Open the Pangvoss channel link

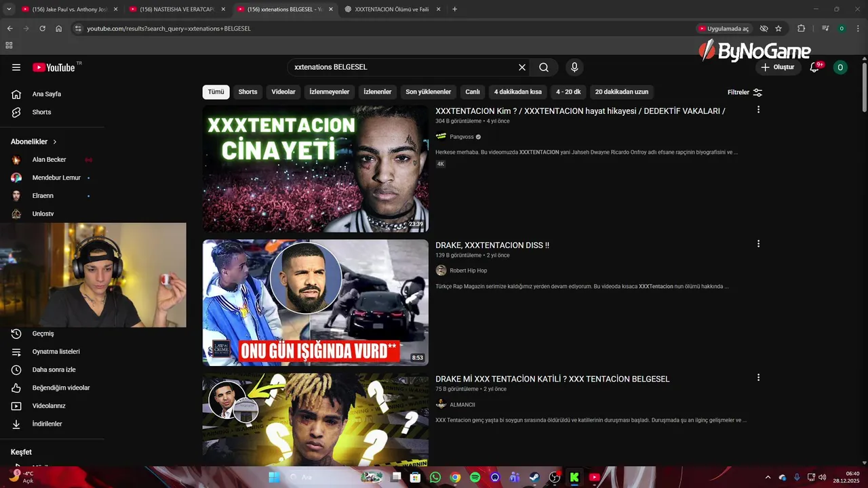coord(462,137)
